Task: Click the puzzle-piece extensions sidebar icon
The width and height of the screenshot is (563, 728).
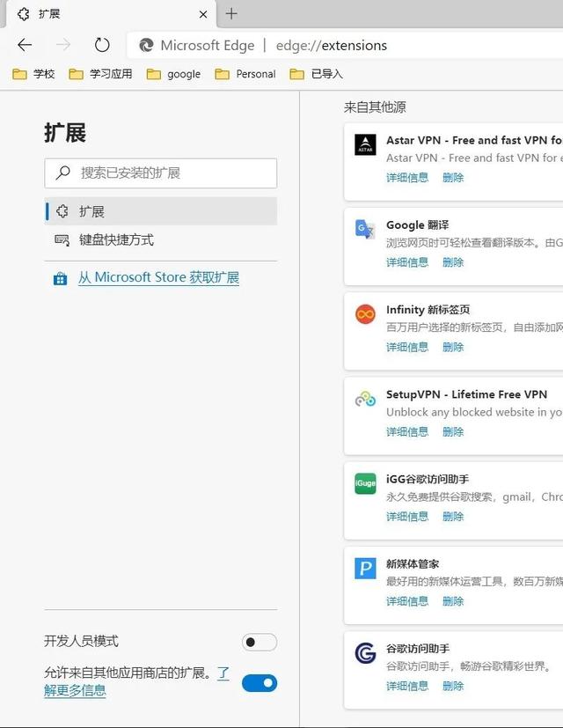Action: (62, 211)
